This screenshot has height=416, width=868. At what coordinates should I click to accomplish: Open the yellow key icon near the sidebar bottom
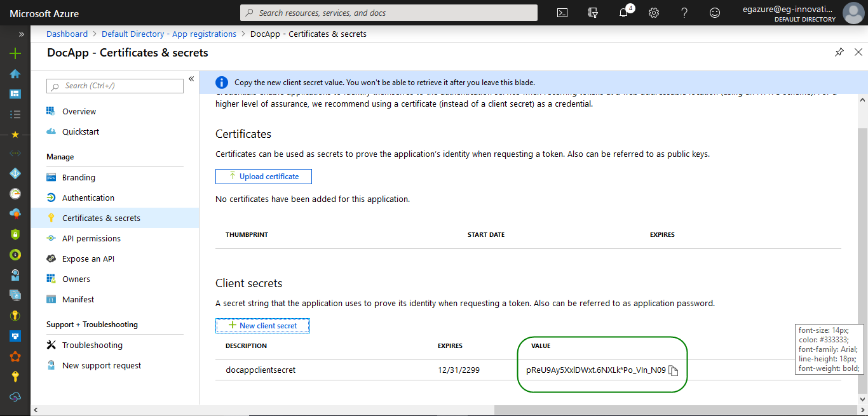15,377
